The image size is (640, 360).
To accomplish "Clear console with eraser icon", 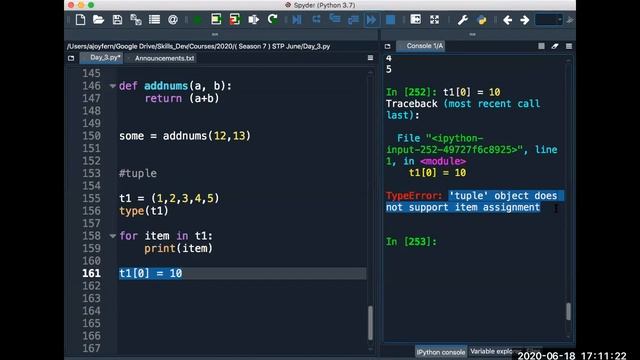I will pyautogui.click(x=555, y=46).
